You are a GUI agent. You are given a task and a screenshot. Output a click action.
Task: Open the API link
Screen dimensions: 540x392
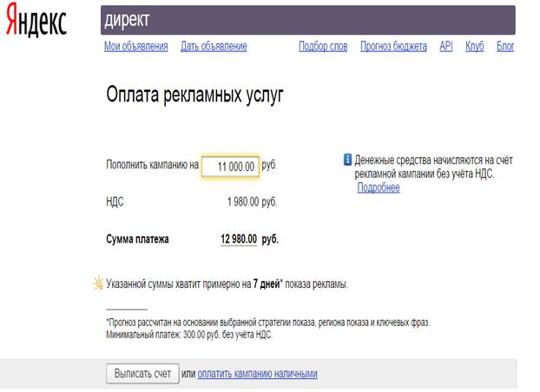(x=446, y=46)
